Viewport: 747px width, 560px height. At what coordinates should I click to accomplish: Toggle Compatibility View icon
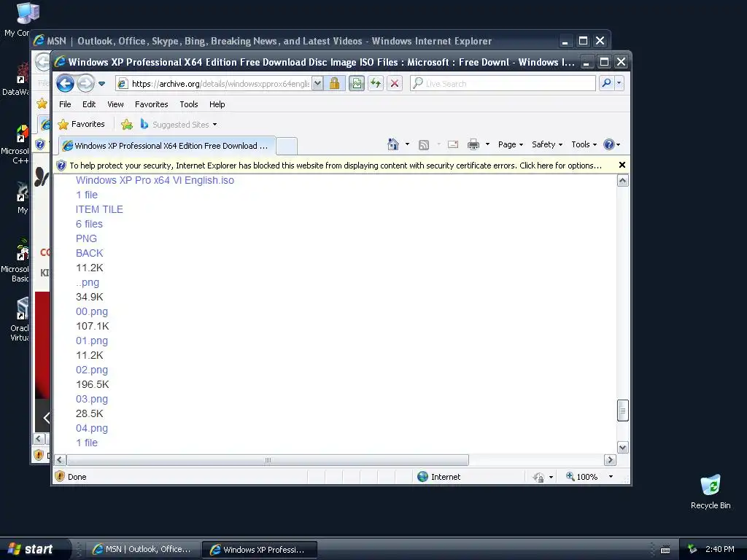(356, 84)
